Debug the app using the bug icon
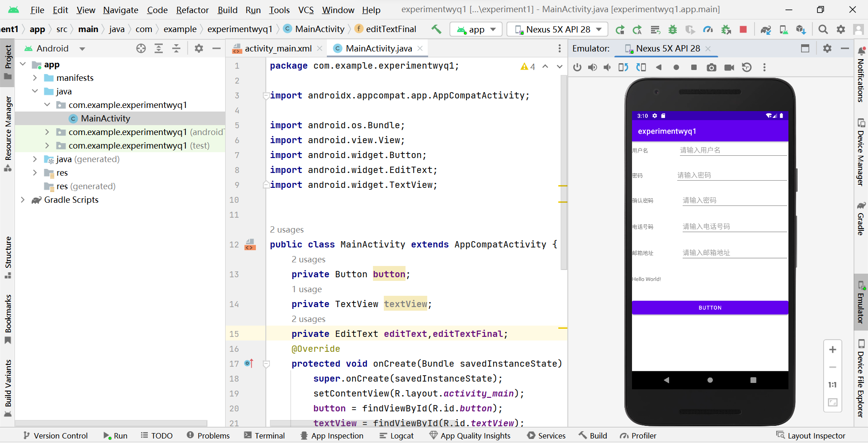868x443 pixels. [673, 29]
